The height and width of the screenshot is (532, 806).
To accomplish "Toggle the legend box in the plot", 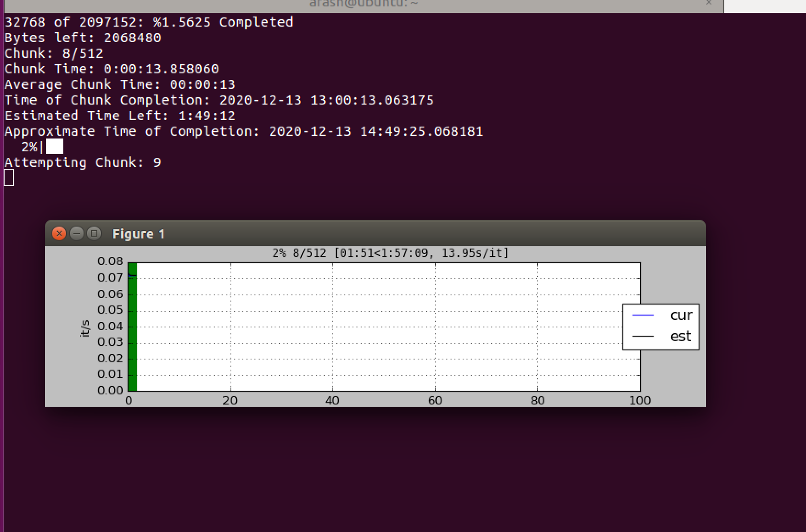I will tap(660, 326).
